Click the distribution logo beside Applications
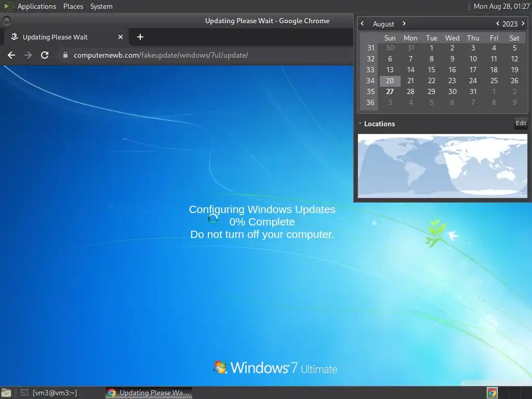Screen dimensions: 532x399 tap(8, 6)
